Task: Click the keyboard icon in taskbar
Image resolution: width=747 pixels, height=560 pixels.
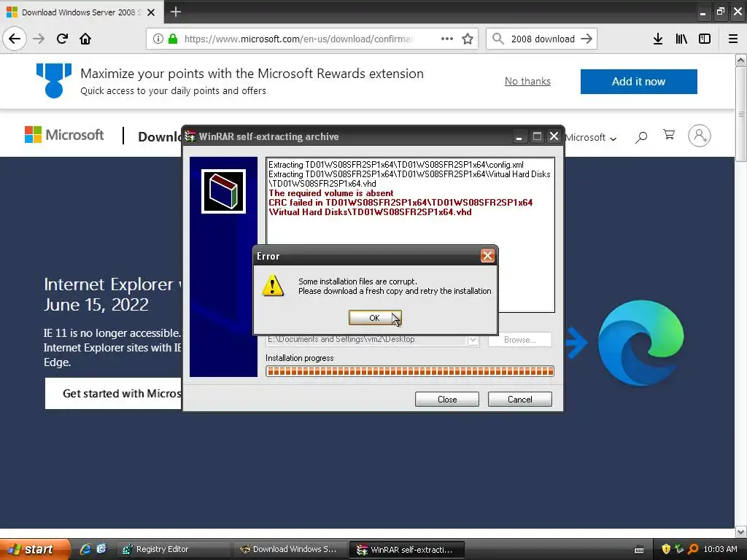Action: [x=639, y=550]
